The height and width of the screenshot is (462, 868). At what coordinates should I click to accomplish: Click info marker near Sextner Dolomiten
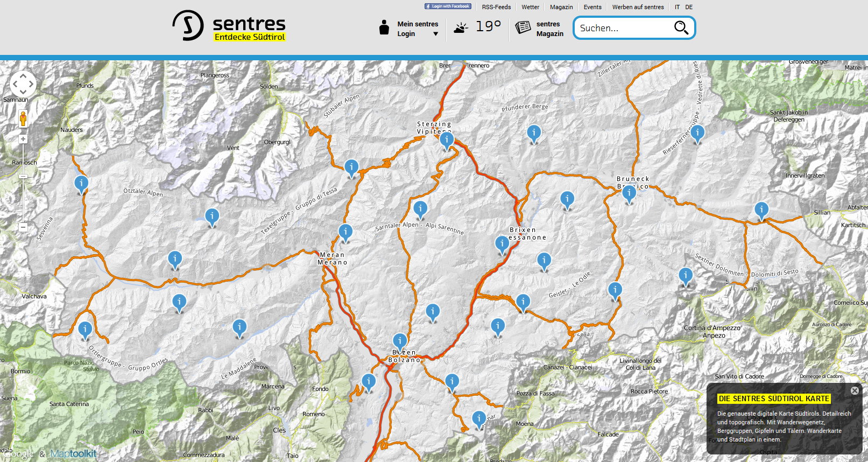[x=686, y=277]
